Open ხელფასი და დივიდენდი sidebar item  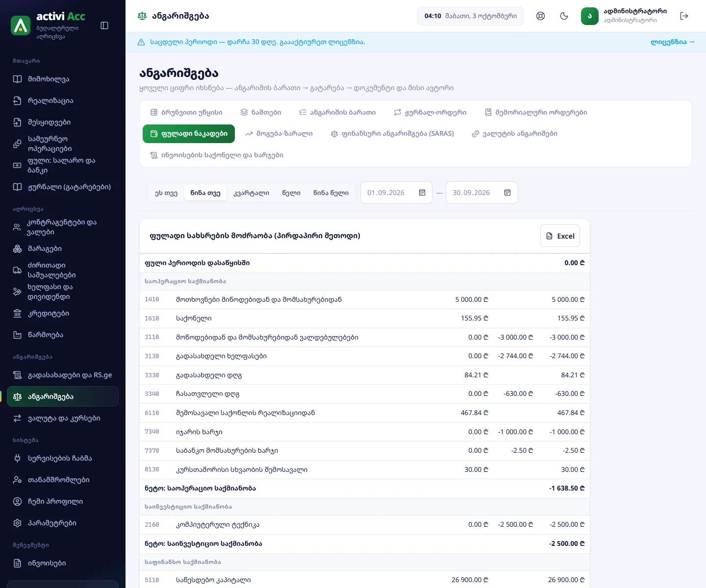point(63,292)
